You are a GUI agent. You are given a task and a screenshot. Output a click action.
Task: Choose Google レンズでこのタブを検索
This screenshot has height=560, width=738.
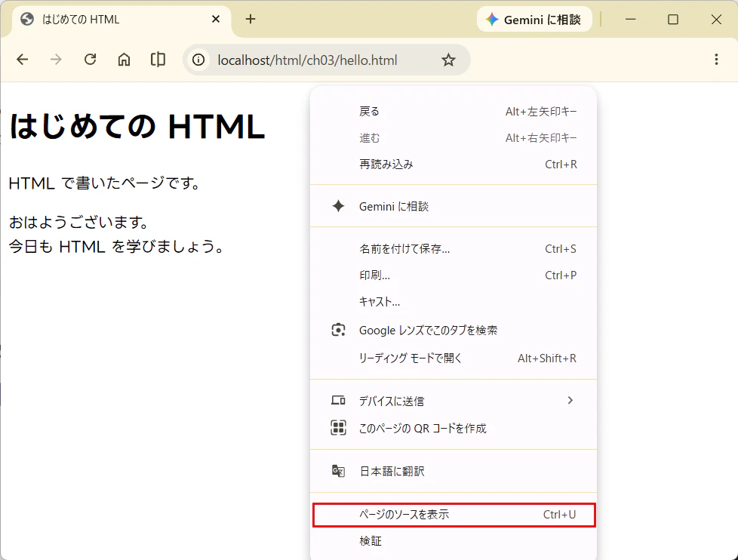coord(454,331)
